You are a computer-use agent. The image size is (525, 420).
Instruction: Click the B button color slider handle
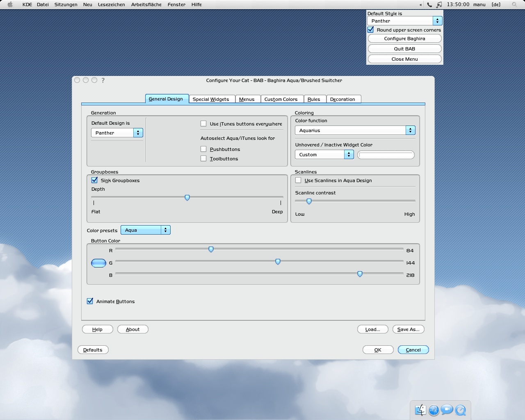pos(360,274)
